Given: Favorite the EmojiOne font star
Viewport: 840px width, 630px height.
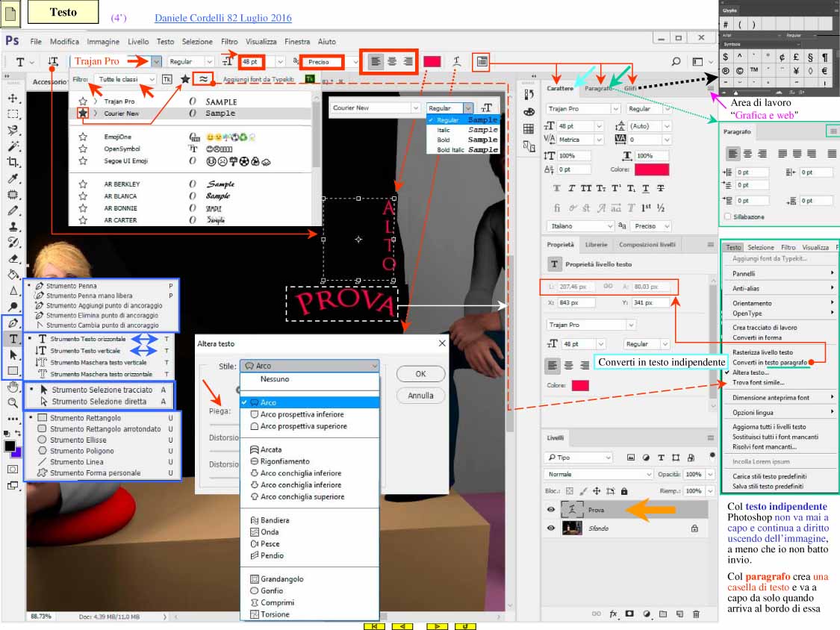Looking at the screenshot, I should pyautogui.click(x=83, y=137).
